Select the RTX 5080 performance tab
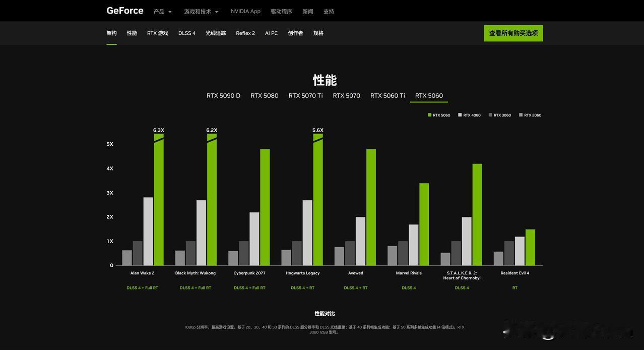Image resolution: width=644 pixels, height=350 pixels. [265, 95]
